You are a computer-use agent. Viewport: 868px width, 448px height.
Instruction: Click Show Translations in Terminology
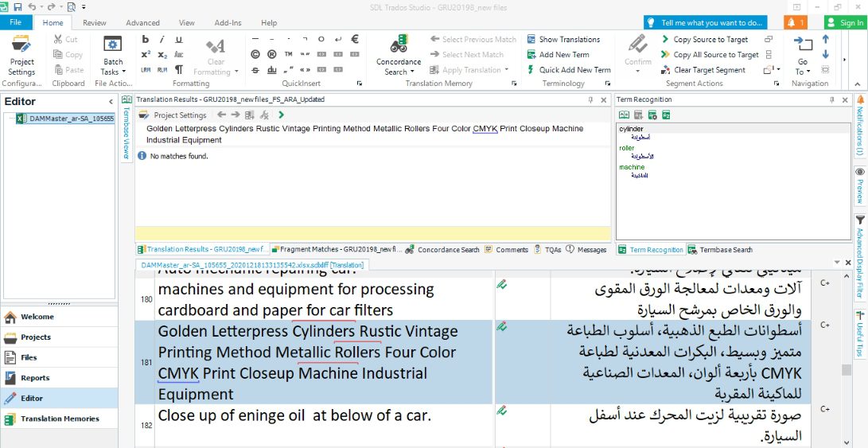(563, 39)
